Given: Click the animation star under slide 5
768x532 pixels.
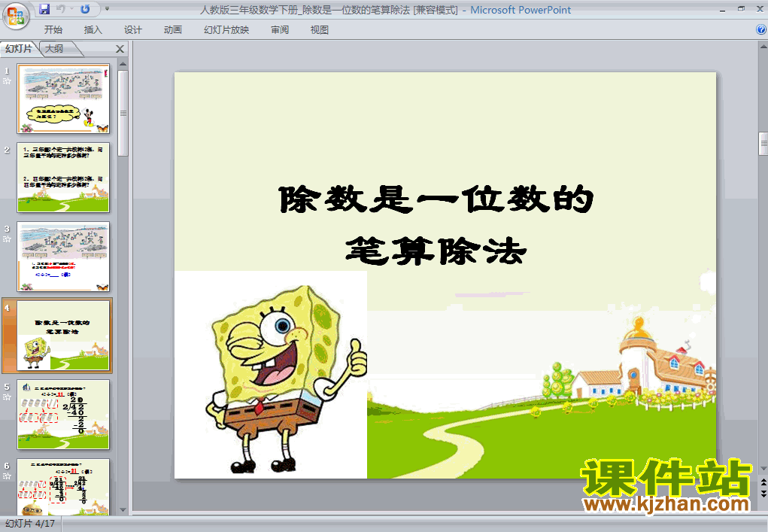Looking at the screenshot, I should point(7,397).
